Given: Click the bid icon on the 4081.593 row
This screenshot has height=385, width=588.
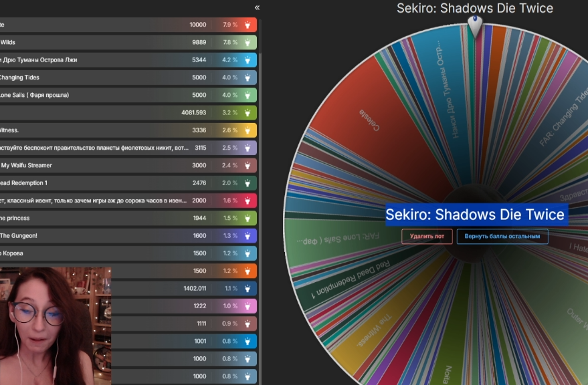Looking at the screenshot, I should click(248, 112).
